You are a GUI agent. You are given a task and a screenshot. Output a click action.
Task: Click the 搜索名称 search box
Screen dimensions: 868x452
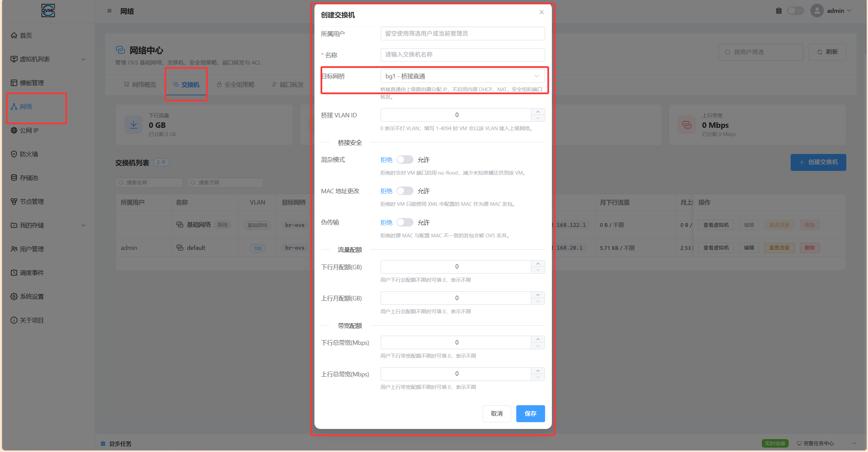[x=149, y=182]
